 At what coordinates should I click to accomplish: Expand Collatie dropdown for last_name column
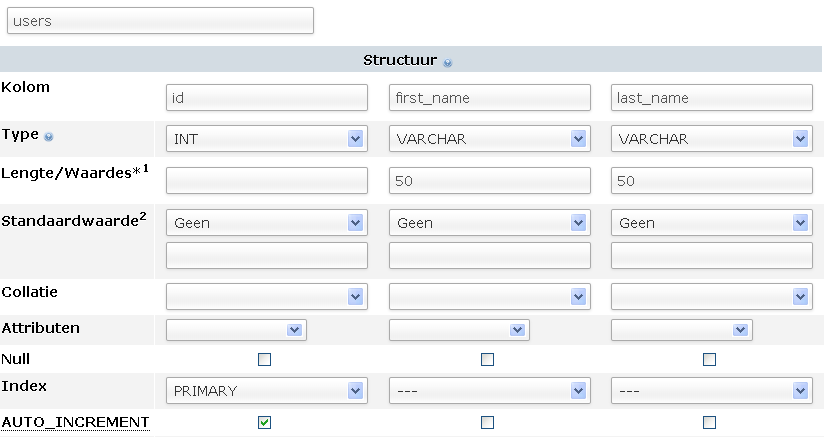point(711,297)
